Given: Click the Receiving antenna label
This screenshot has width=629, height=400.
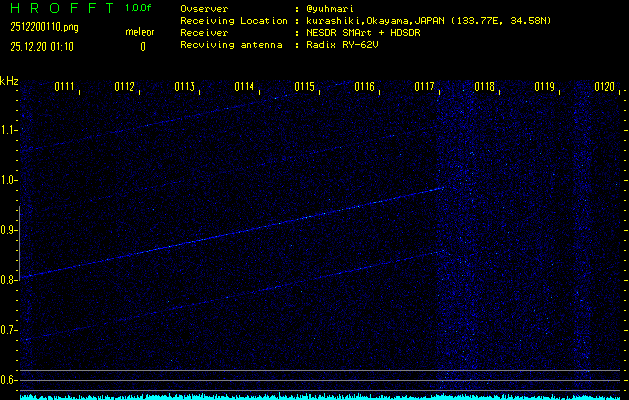Looking at the screenshot, I should click(x=231, y=45).
